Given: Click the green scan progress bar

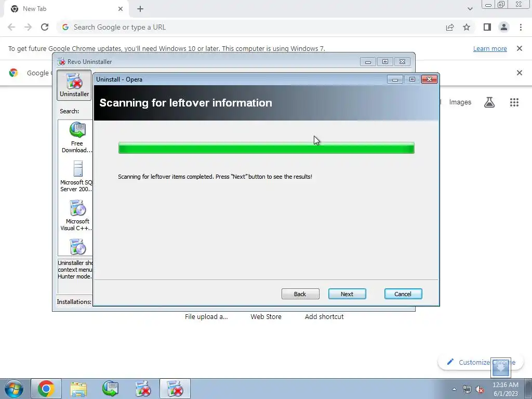Looking at the screenshot, I should [266, 148].
